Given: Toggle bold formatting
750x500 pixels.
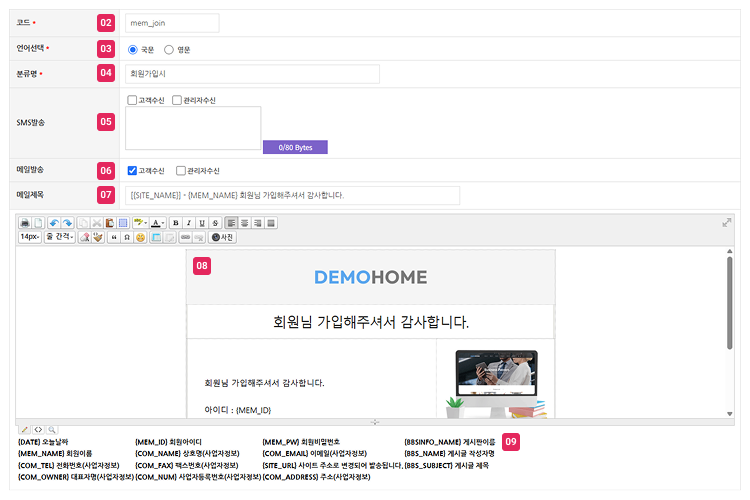Looking at the screenshot, I should tap(176, 223).
